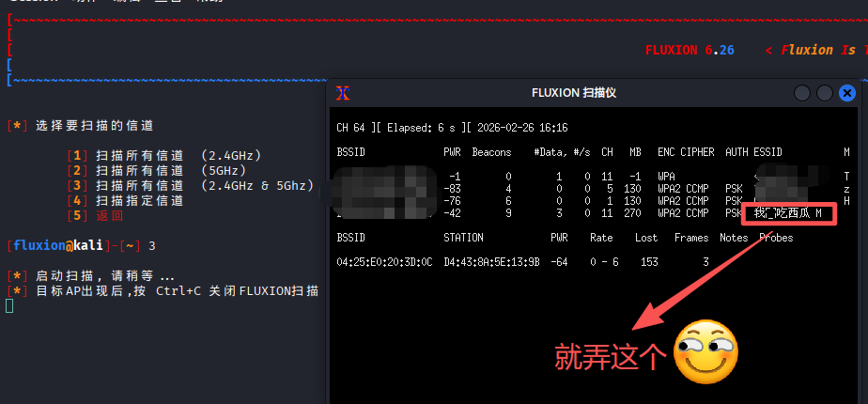Click the red 就弄这个 annotation text
The width and height of the screenshot is (868, 404).
[611, 355]
